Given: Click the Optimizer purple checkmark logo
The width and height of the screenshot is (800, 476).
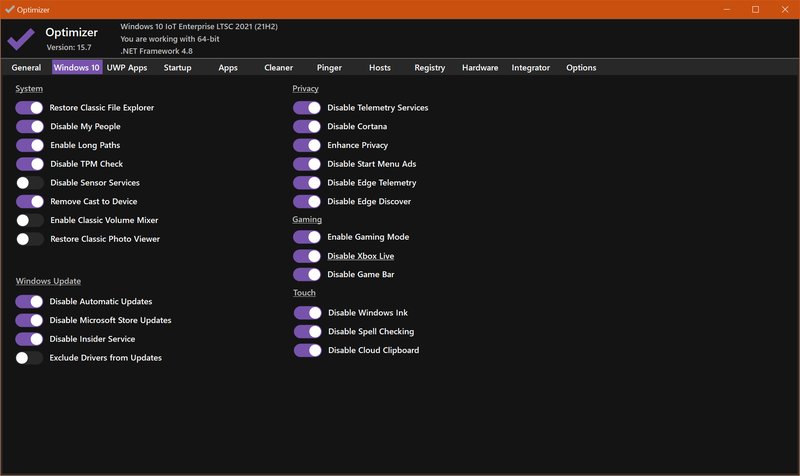Looking at the screenshot, I should (x=20, y=38).
